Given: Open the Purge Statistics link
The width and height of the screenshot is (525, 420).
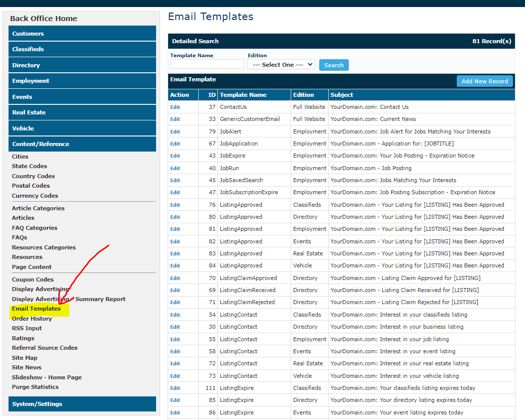Looking at the screenshot, I should tap(35, 387).
